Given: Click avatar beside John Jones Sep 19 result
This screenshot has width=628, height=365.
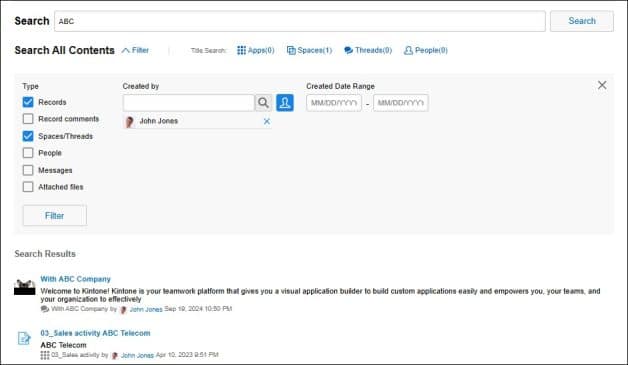Looking at the screenshot, I should tap(123, 310).
